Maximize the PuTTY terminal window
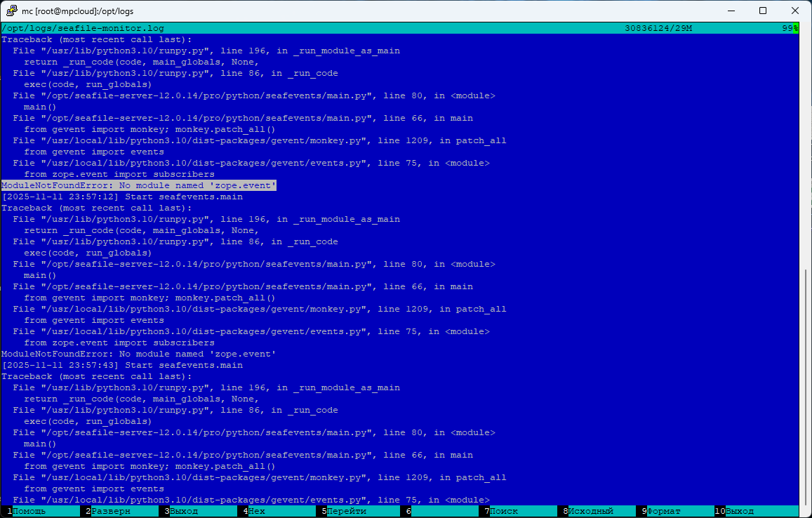This screenshot has height=518, width=812. (763, 11)
